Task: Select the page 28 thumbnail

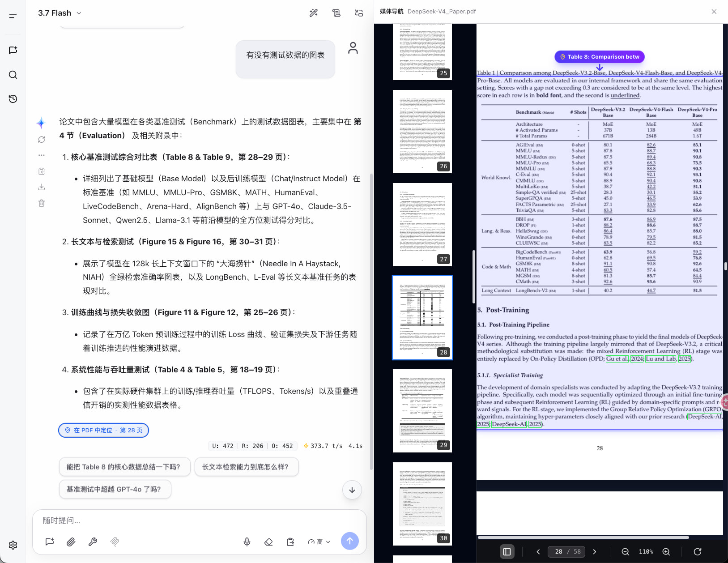Action: [422, 318]
